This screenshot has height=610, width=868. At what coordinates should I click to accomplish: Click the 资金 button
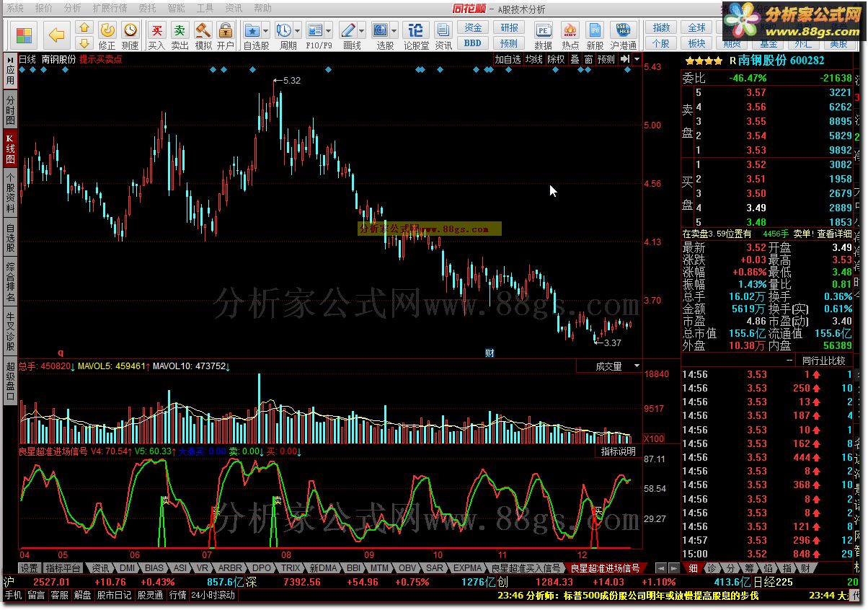[473, 27]
